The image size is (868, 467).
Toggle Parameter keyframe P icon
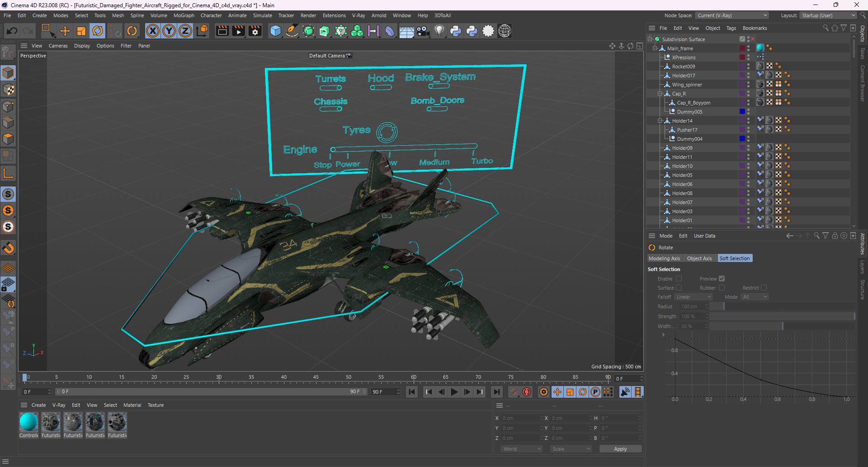click(595, 392)
